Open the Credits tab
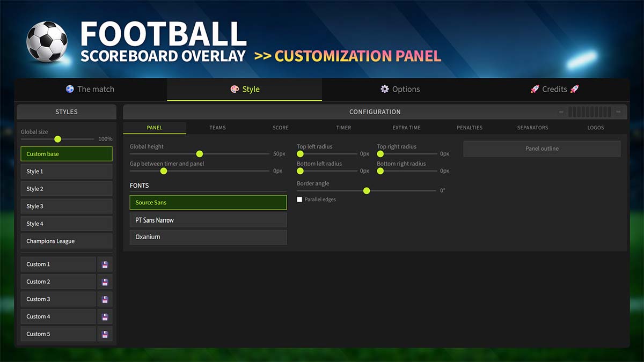 tap(554, 90)
